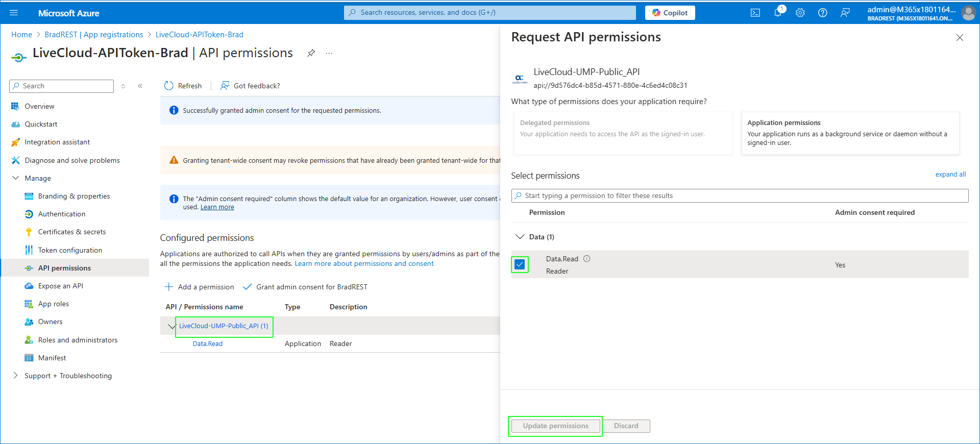Collapse LiveCloud-UMP-Public_API row chevron

click(171, 326)
